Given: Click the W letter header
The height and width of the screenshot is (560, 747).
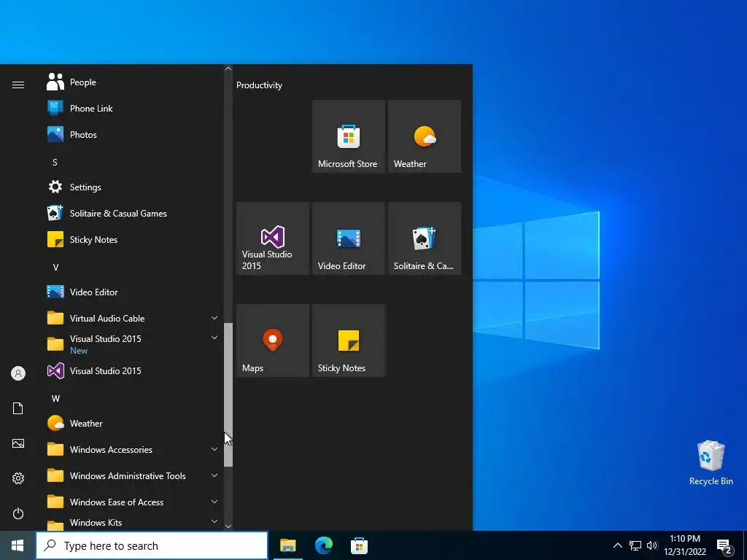Looking at the screenshot, I should [55, 399].
